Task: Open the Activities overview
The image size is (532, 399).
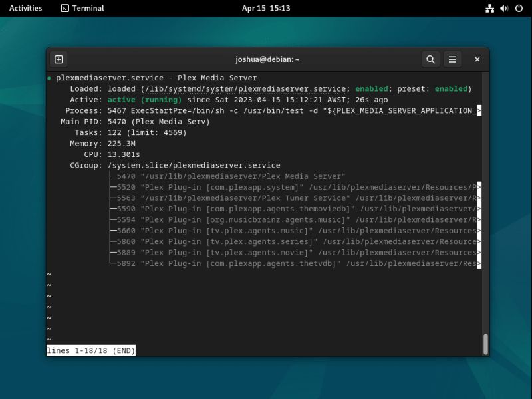Action: [25, 8]
